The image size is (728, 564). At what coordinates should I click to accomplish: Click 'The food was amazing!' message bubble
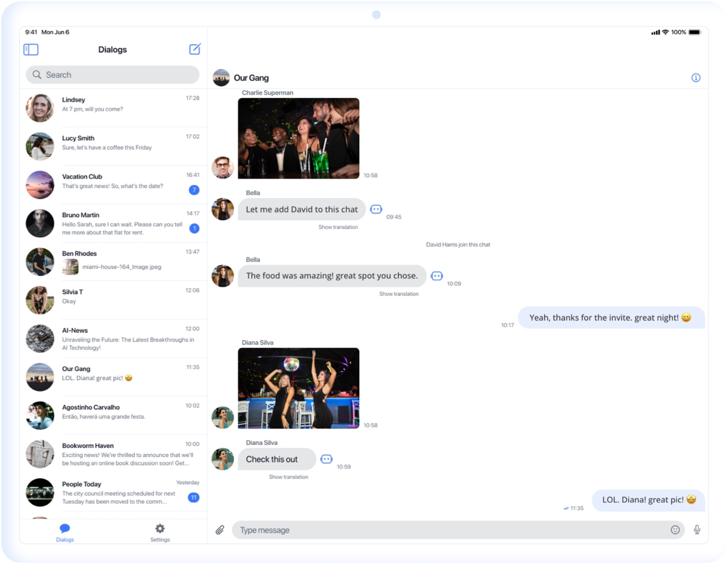point(332,276)
